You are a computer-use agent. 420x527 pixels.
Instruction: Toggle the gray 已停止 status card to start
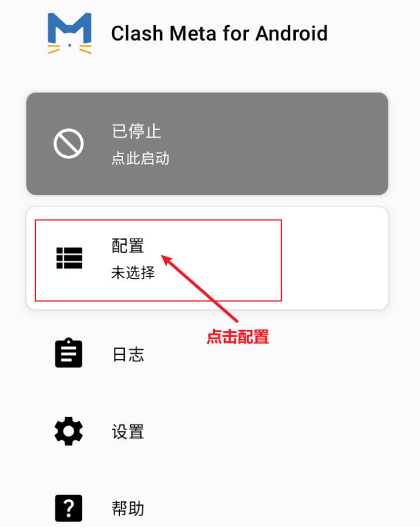207,144
